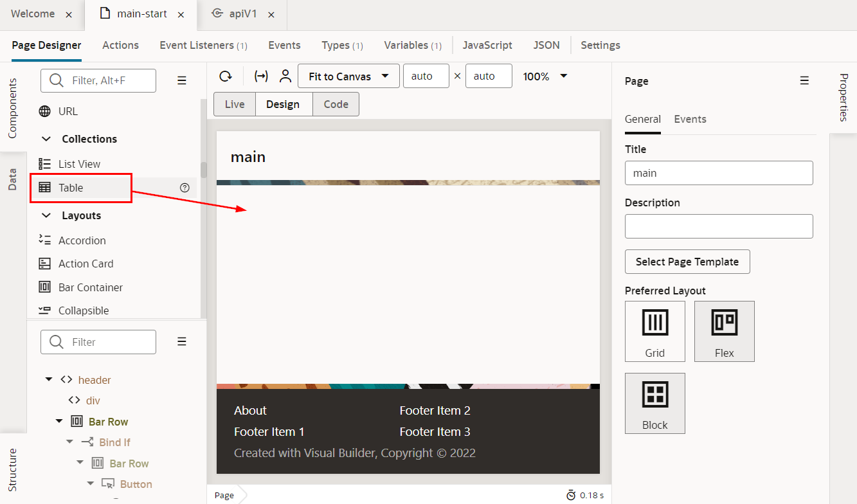This screenshot has height=504, width=857.
Task: Choose Block as preferred layout
Action: pyautogui.click(x=654, y=403)
